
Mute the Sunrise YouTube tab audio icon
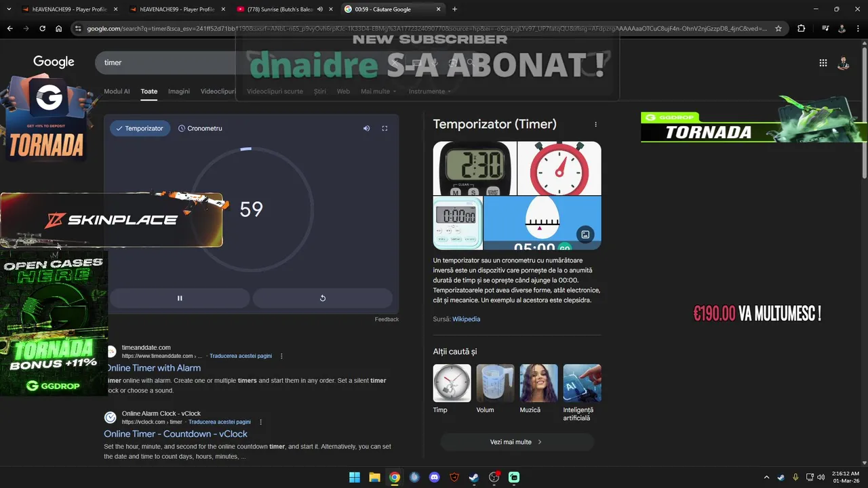coord(320,9)
